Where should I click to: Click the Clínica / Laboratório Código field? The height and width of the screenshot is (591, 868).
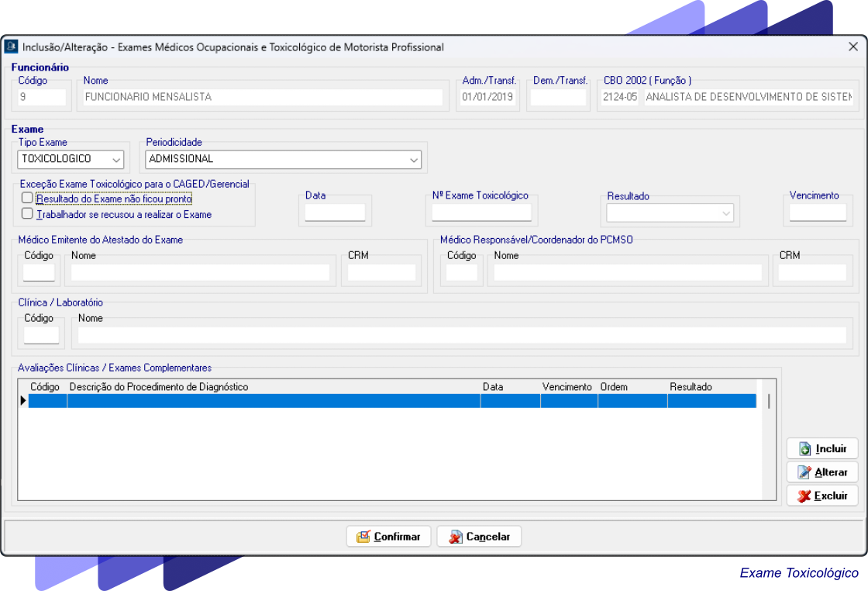coord(41,335)
